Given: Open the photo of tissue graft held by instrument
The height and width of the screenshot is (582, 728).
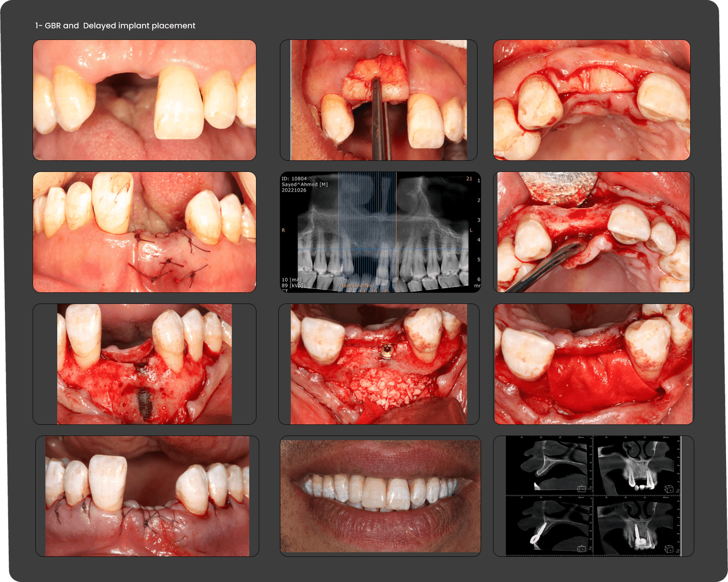Looking at the screenshot, I should click(379, 100).
